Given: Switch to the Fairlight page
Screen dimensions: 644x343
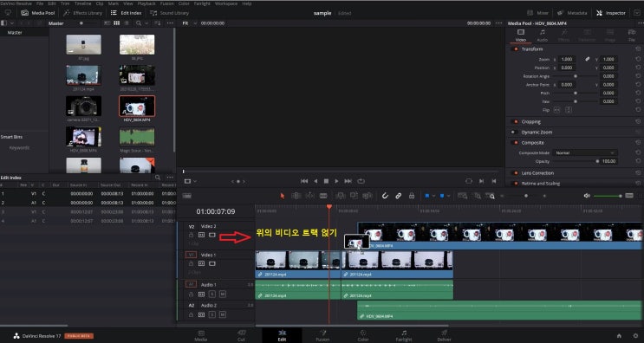Looking at the screenshot, I should (404, 335).
